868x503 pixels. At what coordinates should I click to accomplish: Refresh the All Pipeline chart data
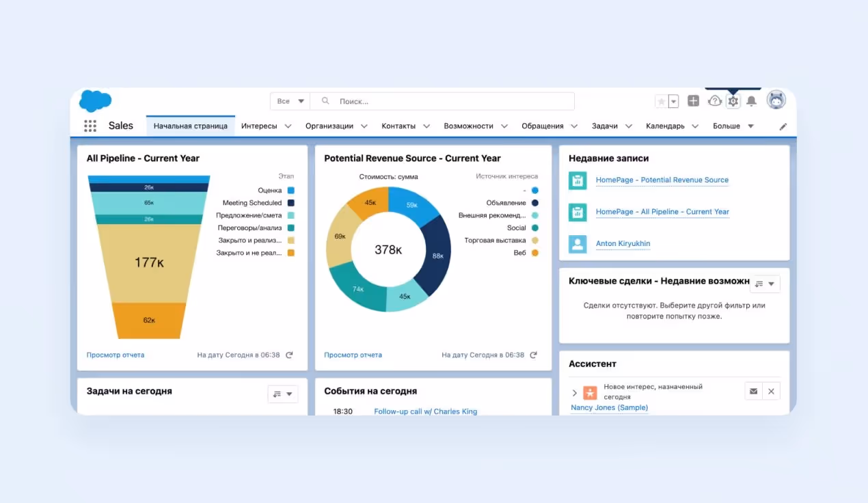pyautogui.click(x=289, y=355)
